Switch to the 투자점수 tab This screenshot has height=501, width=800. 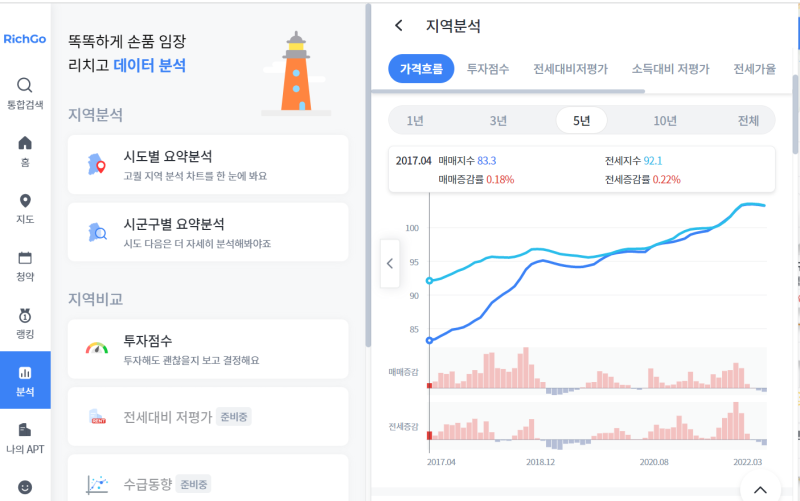pyautogui.click(x=488, y=69)
